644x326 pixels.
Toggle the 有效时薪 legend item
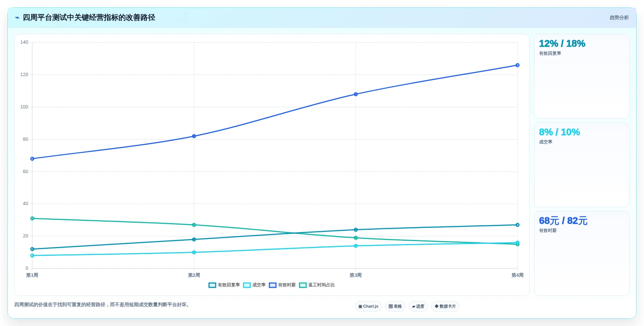(x=282, y=285)
